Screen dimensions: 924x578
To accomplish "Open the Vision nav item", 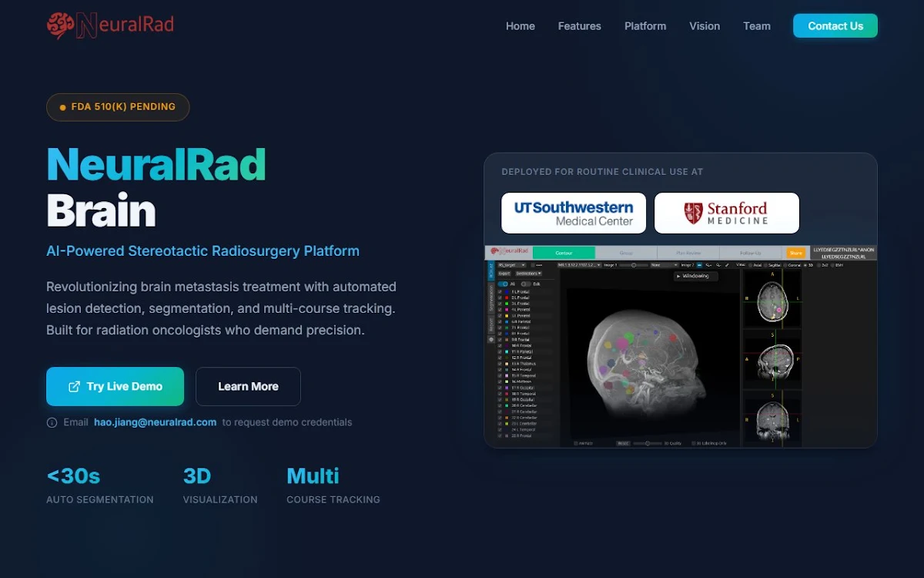I will pyautogui.click(x=705, y=26).
